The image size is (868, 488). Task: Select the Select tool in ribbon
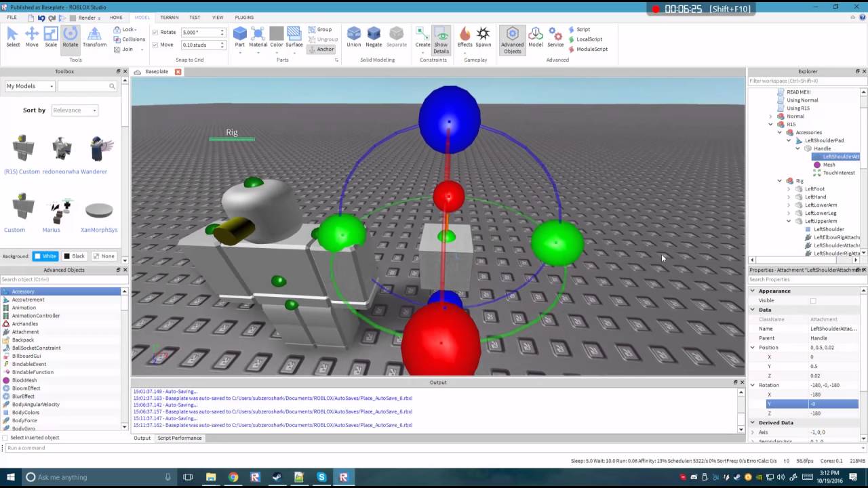pyautogui.click(x=13, y=37)
